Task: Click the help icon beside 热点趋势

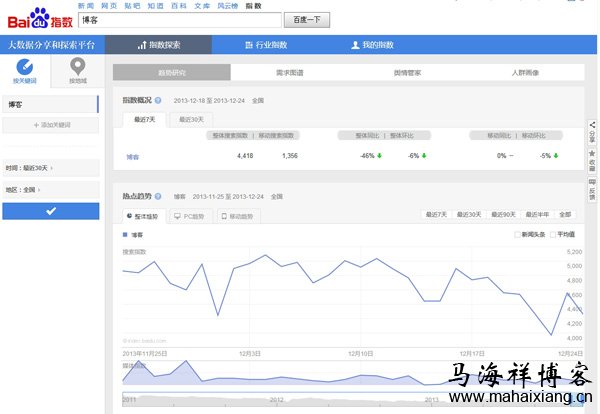Action: click(158, 196)
